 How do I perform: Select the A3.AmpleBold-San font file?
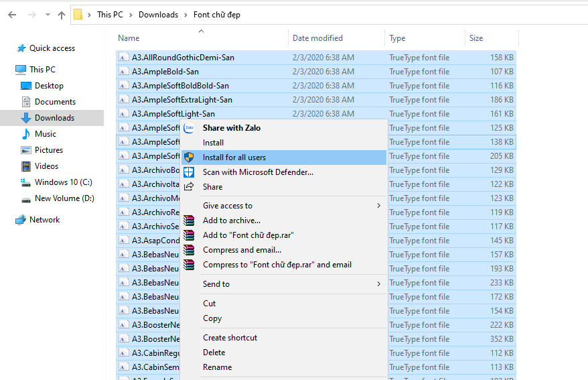pyautogui.click(x=165, y=72)
